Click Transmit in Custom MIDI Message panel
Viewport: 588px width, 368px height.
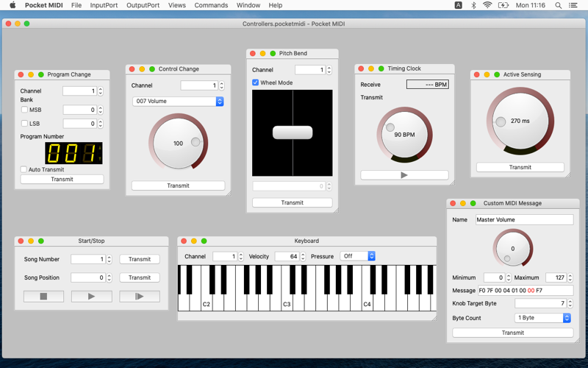click(512, 333)
